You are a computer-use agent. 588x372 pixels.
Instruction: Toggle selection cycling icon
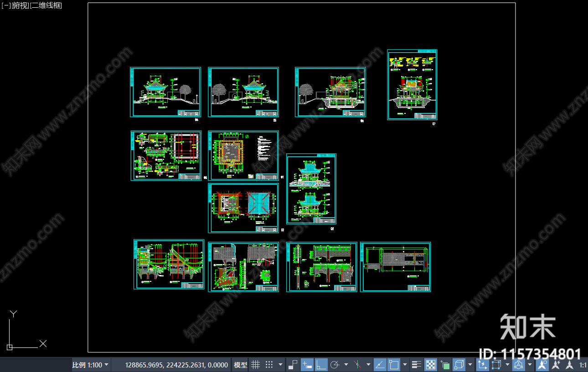click(445, 365)
